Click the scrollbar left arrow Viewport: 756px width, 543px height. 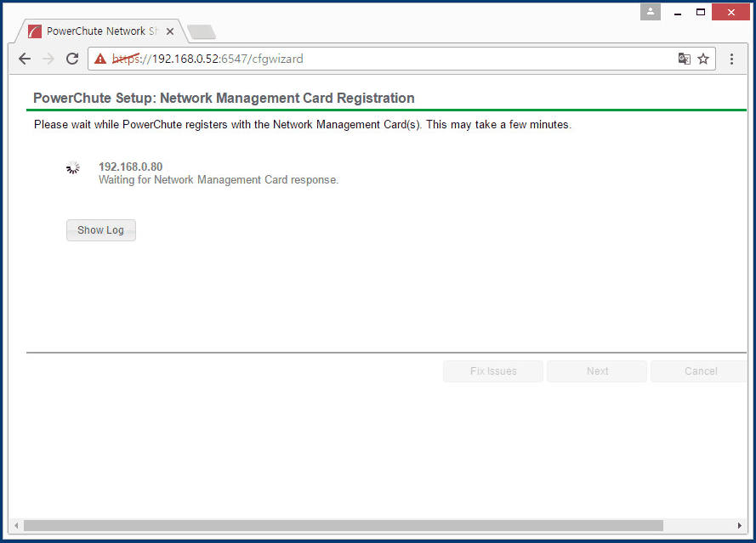(16, 525)
